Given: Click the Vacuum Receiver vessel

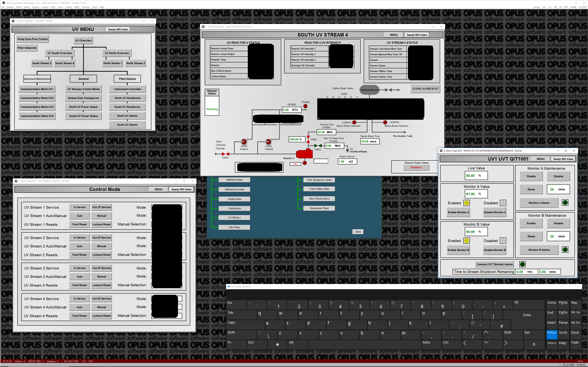Looking at the screenshot, I should pyautogui.click(x=369, y=90).
